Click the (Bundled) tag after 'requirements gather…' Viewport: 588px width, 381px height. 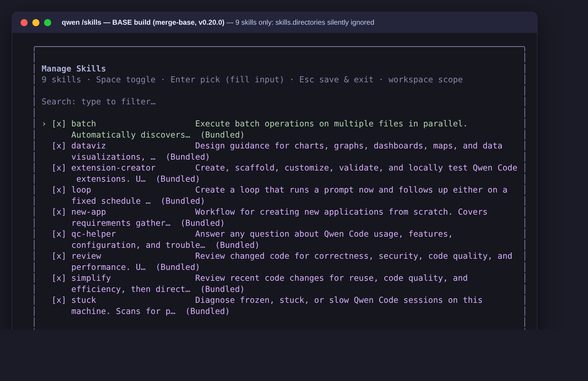[x=203, y=223]
